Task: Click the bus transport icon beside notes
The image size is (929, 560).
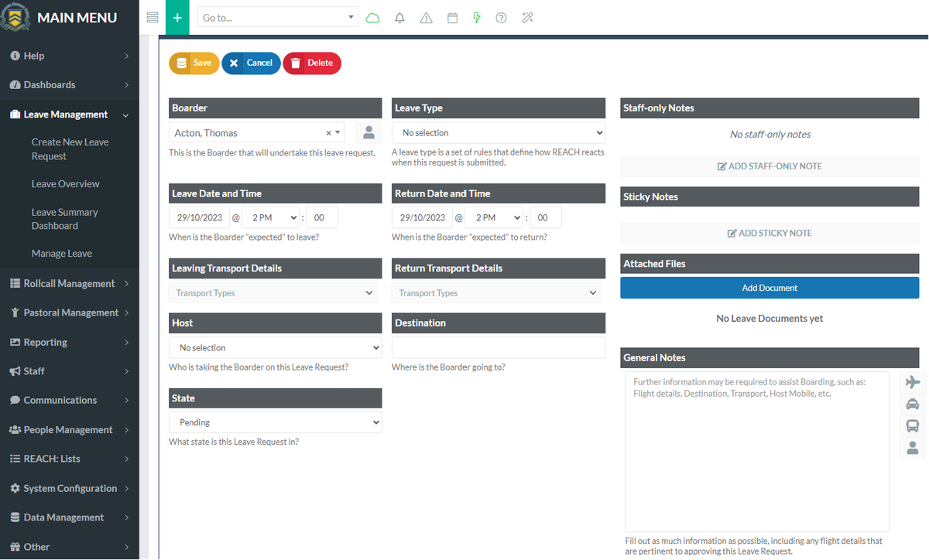Action: point(913,425)
